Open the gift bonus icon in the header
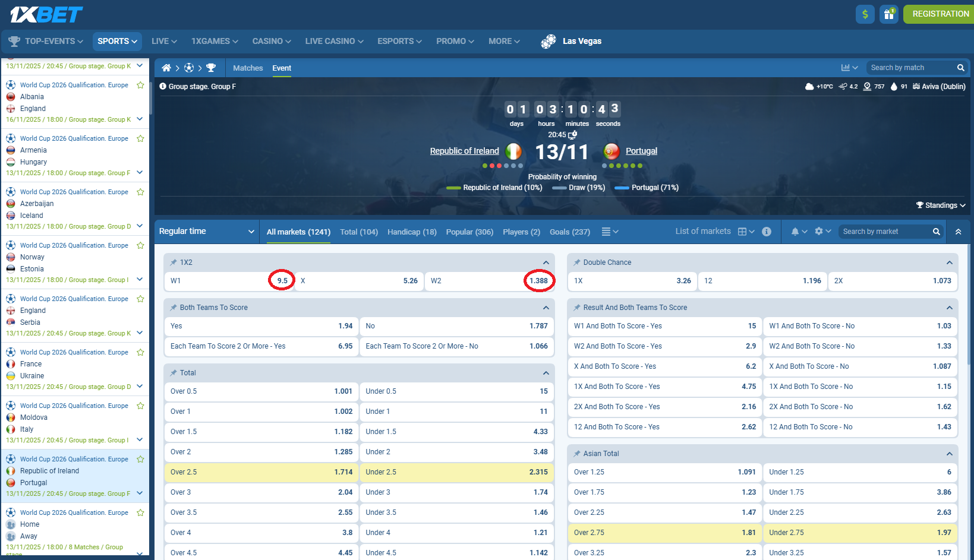Viewport: 974px width, 560px height. (x=888, y=14)
